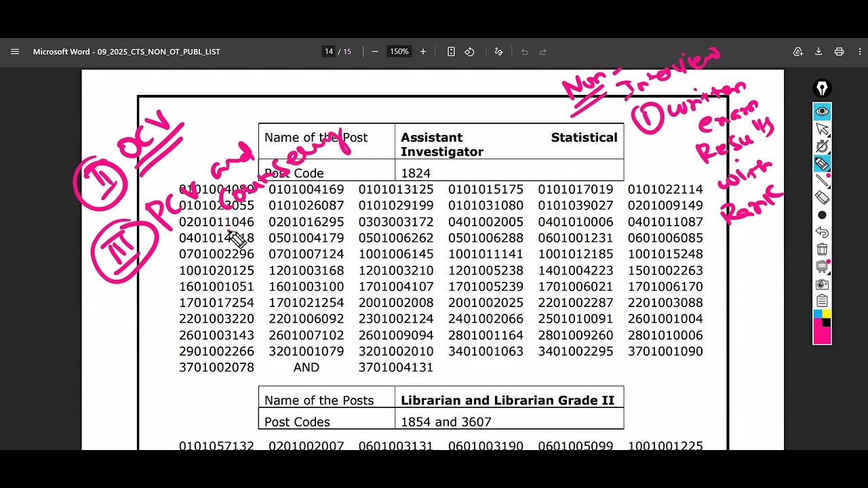
Task: Pick the yellow color swatch
Action: tap(827, 314)
